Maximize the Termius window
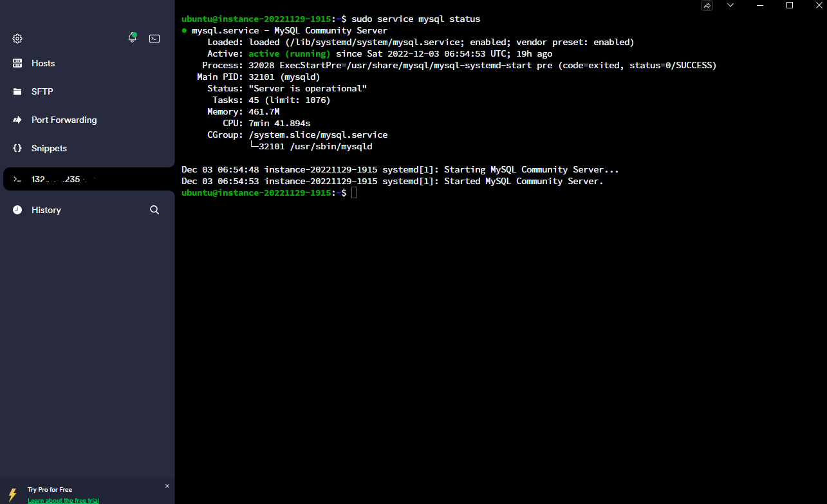Image resolution: width=827 pixels, height=504 pixels. pos(790,5)
